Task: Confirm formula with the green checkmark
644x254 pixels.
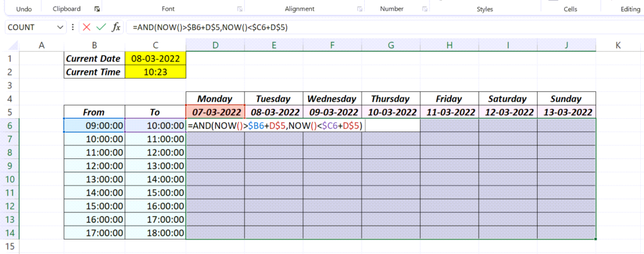Action: point(101,28)
